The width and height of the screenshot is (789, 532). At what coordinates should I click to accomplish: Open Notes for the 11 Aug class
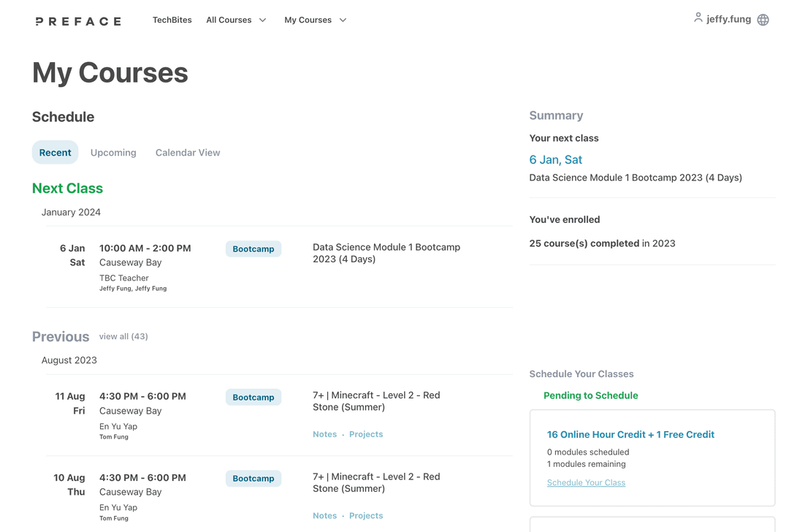tap(324, 434)
